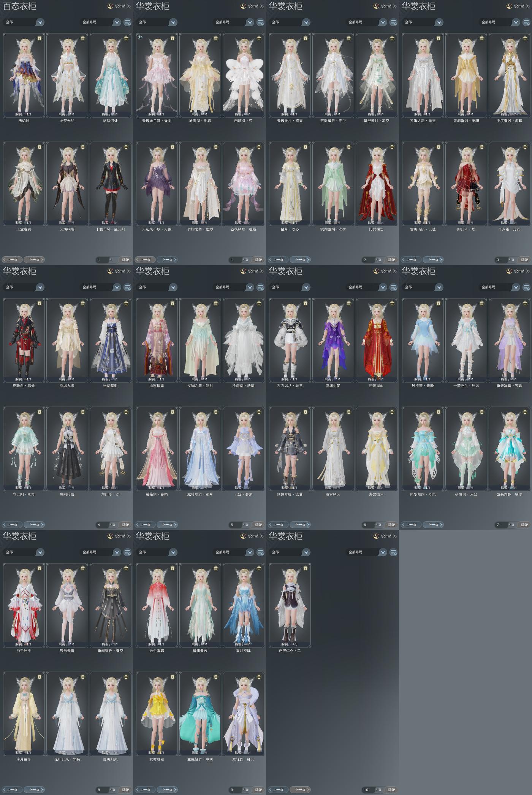Click the list filter icon on the page 3 panel
Screen dimensions: 532x795
[527, 22]
